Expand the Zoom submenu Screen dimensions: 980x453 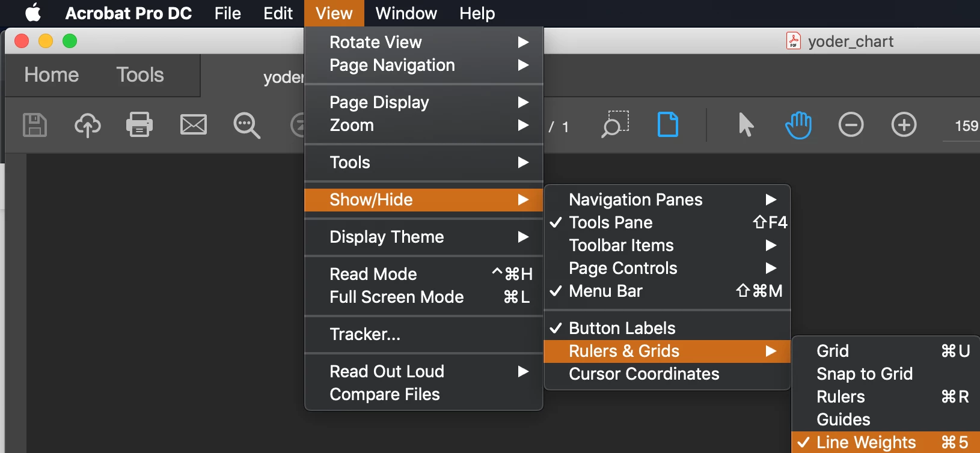(x=424, y=125)
